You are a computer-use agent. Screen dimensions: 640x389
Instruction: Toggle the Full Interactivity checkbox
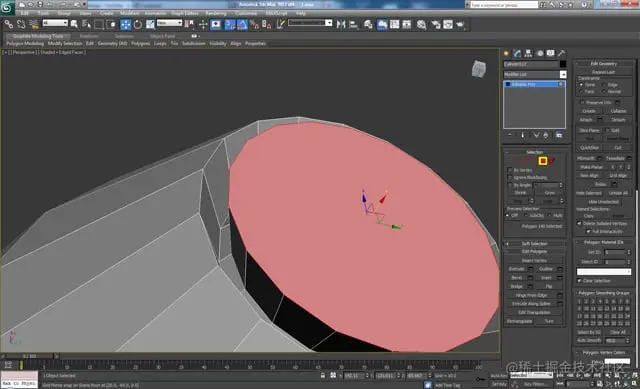click(x=588, y=231)
